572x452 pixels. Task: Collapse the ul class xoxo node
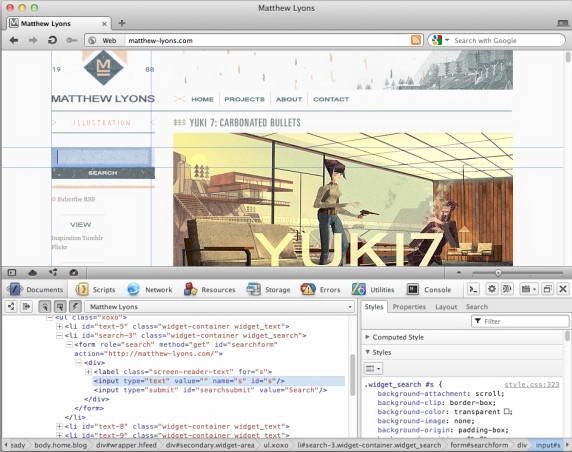[50, 318]
